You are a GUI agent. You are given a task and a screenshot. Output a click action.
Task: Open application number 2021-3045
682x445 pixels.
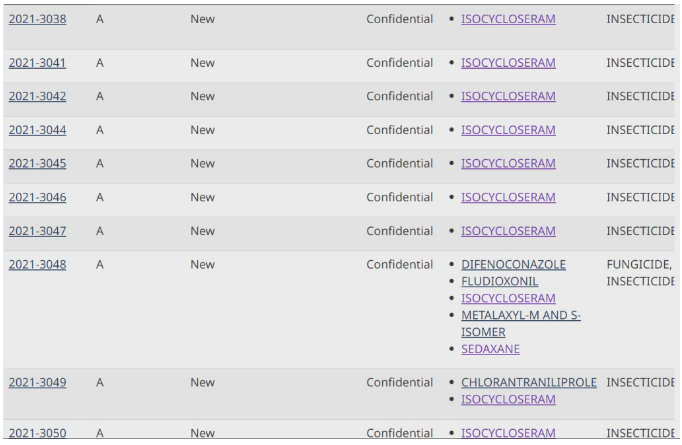tap(37, 164)
